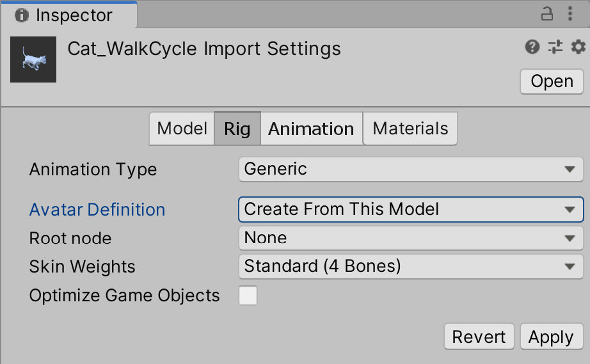This screenshot has width=590, height=364.
Task: Open the Inspector three-dot options menu
Action: click(x=570, y=14)
